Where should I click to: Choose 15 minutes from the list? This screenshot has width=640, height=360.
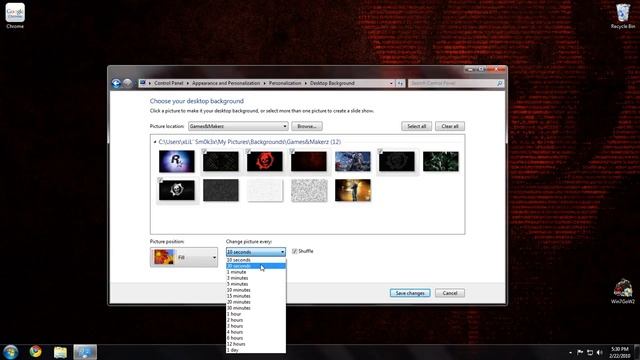(x=256, y=296)
